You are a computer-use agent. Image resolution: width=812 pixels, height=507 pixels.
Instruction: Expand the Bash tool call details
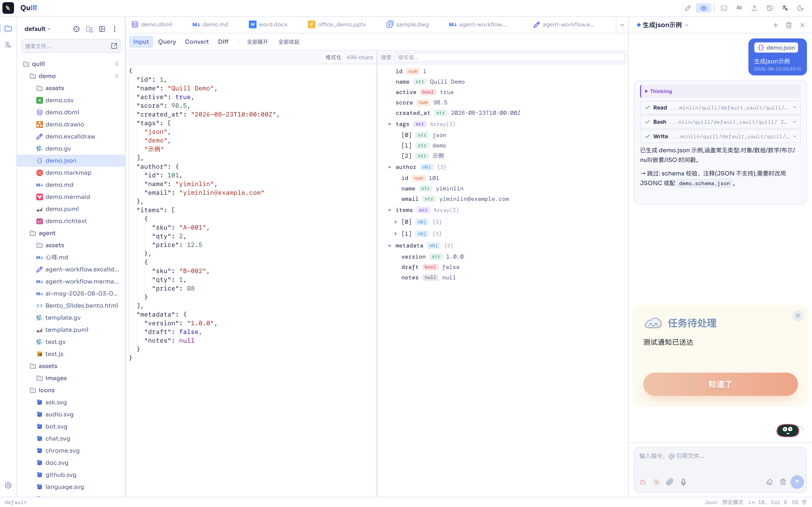[720, 122]
